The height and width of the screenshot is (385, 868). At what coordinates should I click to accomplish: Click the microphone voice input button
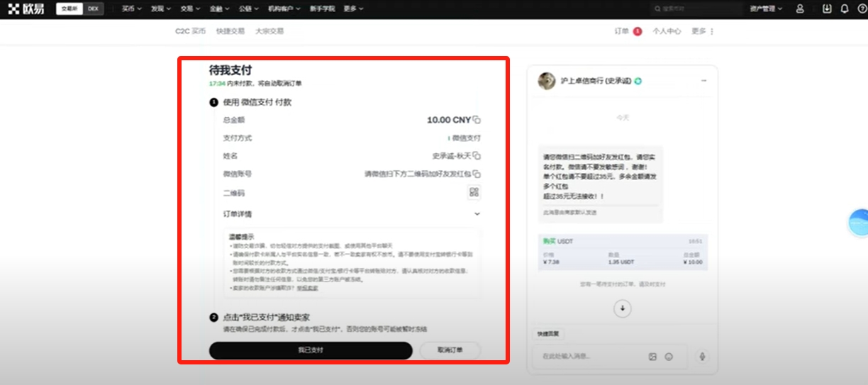[703, 357]
